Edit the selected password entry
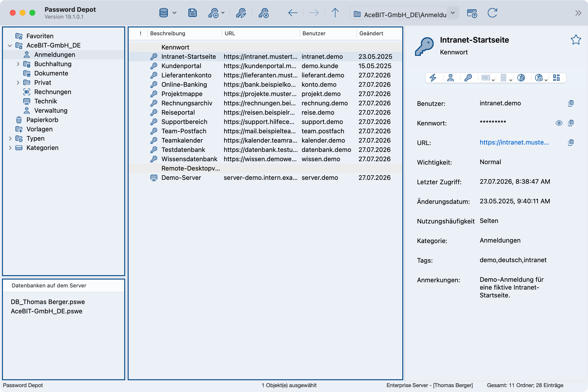This screenshot has height=392, width=588. 241,13
